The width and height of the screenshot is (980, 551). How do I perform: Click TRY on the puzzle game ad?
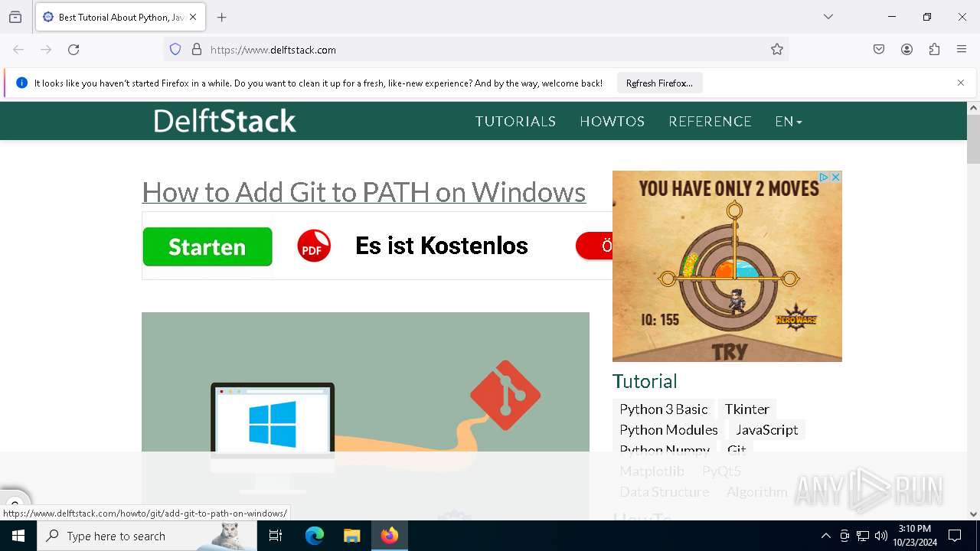point(729,352)
